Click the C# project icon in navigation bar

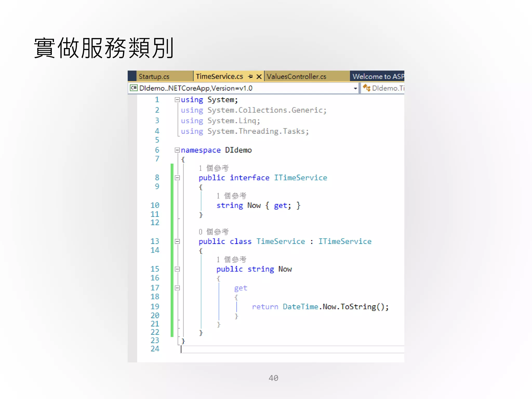coord(134,88)
